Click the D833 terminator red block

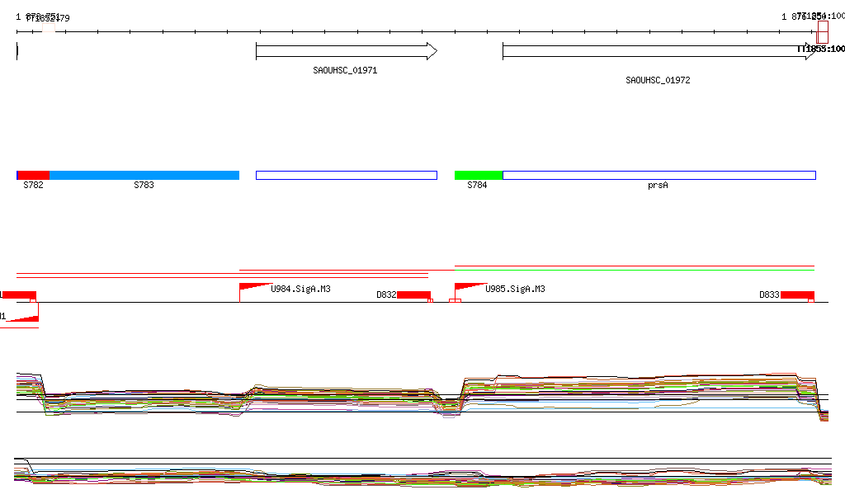pos(798,294)
